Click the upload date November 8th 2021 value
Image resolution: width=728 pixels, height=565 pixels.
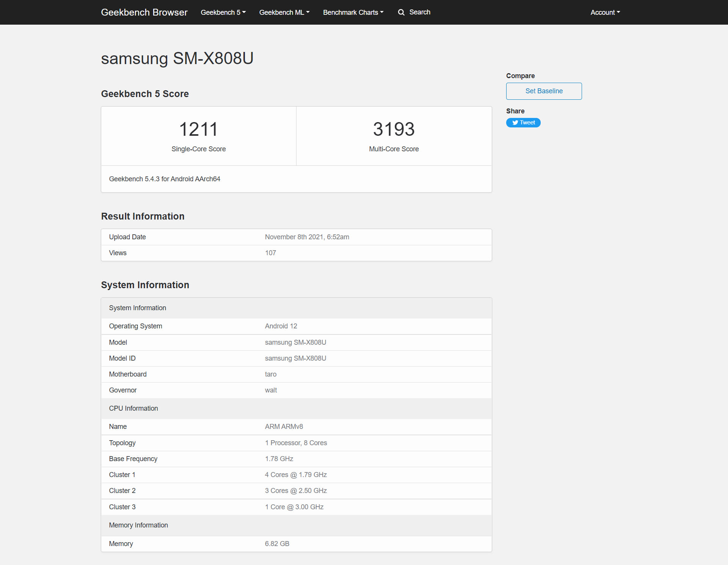coord(307,237)
